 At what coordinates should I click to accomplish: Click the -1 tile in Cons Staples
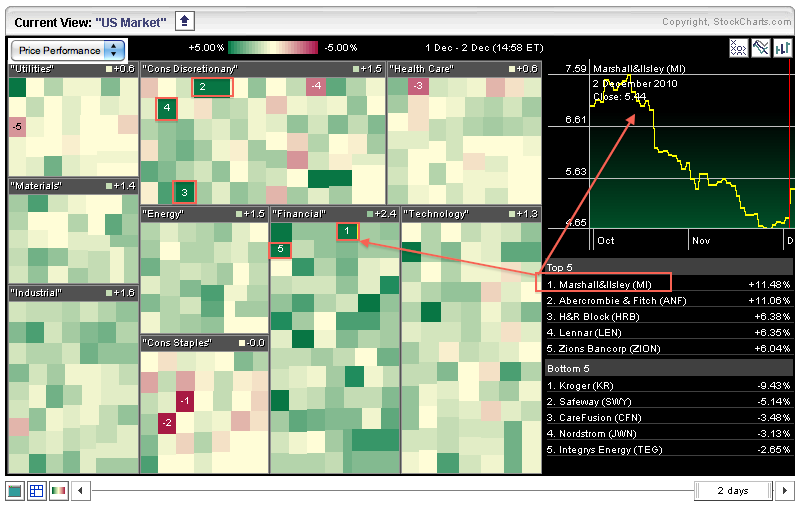[x=185, y=400]
